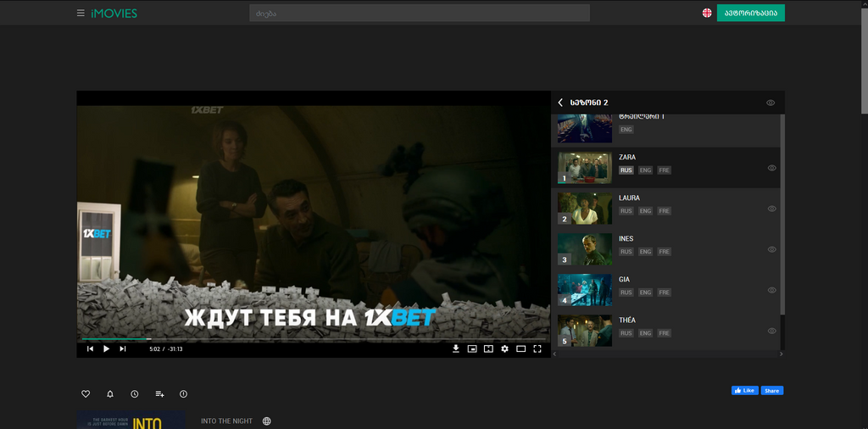868x429 pixels.
Task: Seek on the video progress bar
Action: coord(314,339)
